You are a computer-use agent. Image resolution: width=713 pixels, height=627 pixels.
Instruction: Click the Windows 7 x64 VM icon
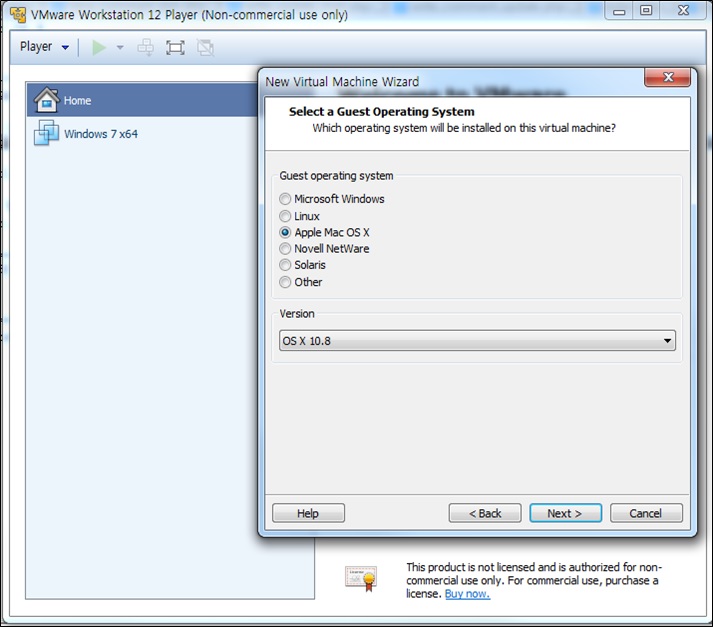46,133
